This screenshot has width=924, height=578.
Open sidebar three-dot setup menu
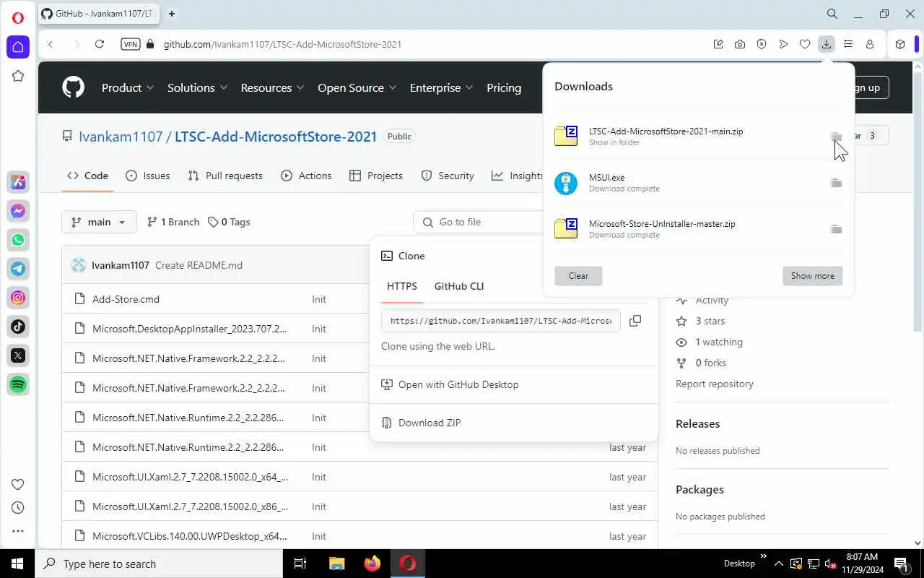[18, 531]
